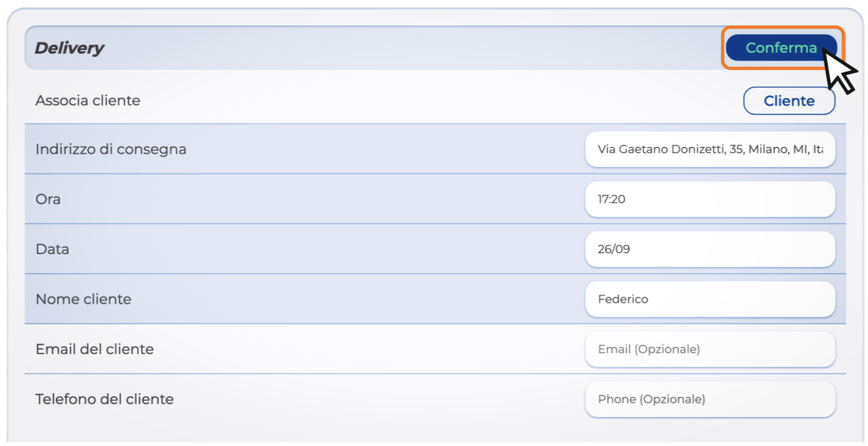Edit the Nome cliente input field
The height and width of the screenshot is (446, 868).
point(710,299)
